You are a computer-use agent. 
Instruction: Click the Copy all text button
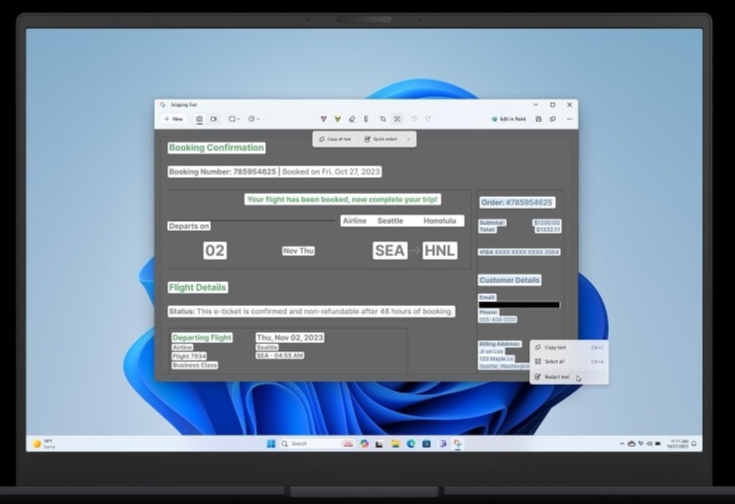pos(334,139)
